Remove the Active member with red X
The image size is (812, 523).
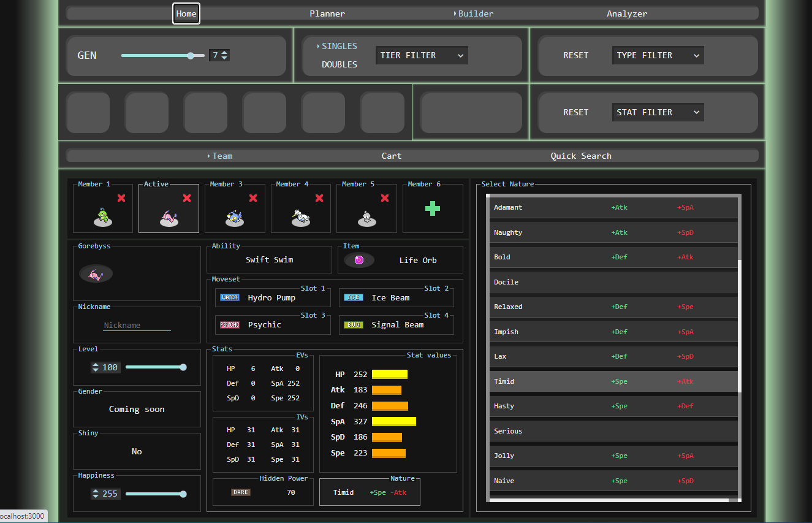187,198
